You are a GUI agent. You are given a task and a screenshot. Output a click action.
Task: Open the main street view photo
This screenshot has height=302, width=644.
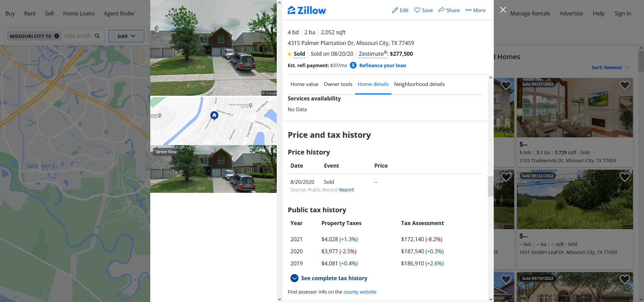tap(213, 48)
